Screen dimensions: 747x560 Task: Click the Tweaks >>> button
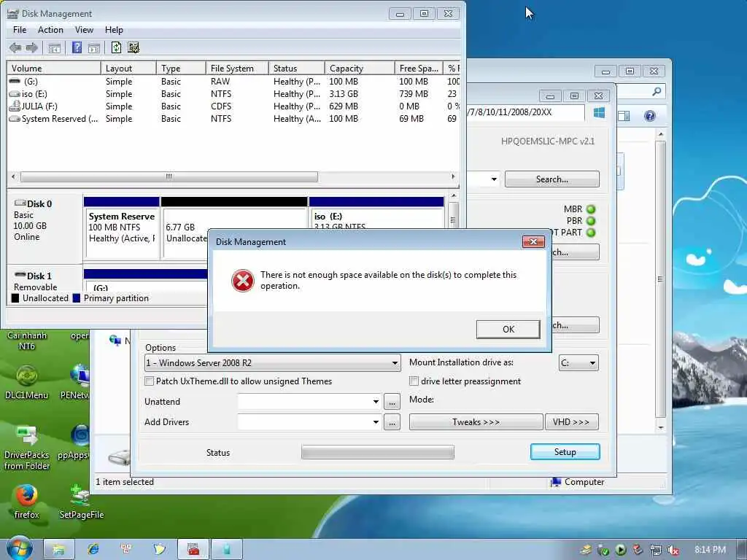[476, 422]
